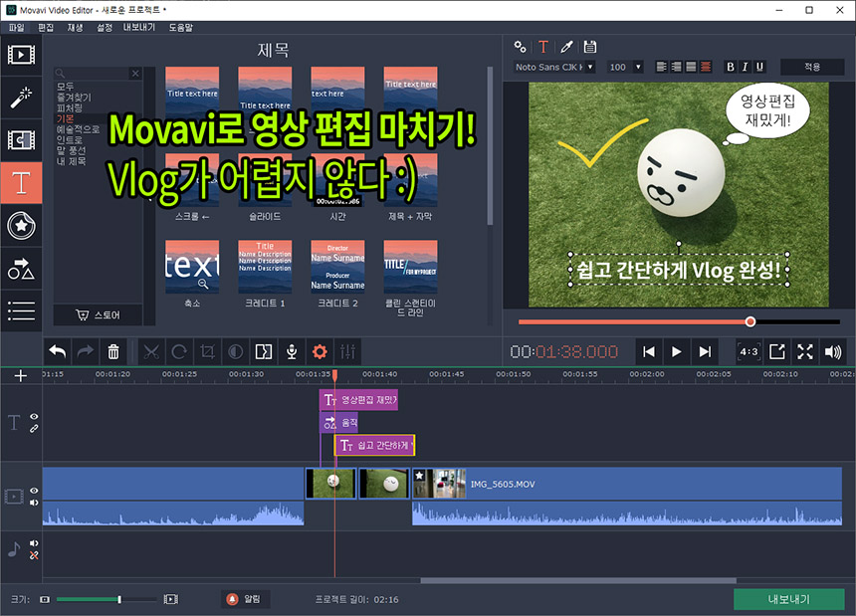Open the stickers star panel
Screen dimensions: 856x616
[x=21, y=225]
